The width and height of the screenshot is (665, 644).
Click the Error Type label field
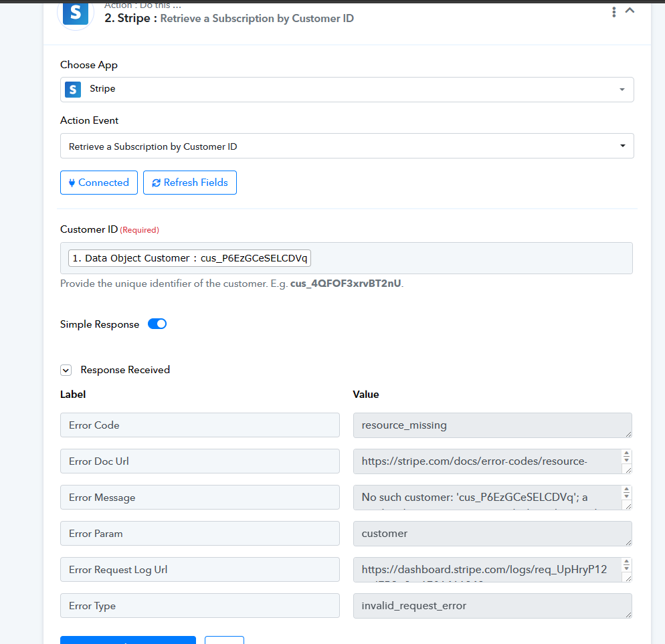[200, 605]
